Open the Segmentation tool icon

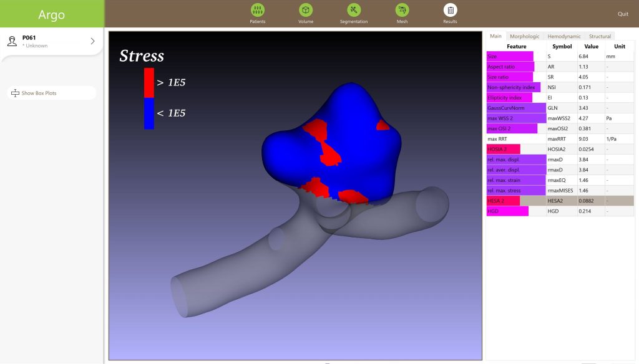[354, 10]
